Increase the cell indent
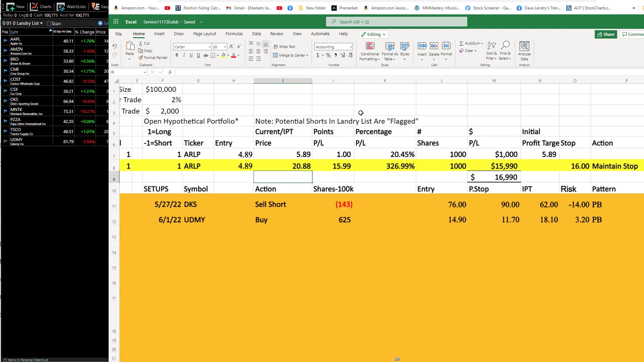The width and height of the screenshot is (644, 362). [258, 59]
